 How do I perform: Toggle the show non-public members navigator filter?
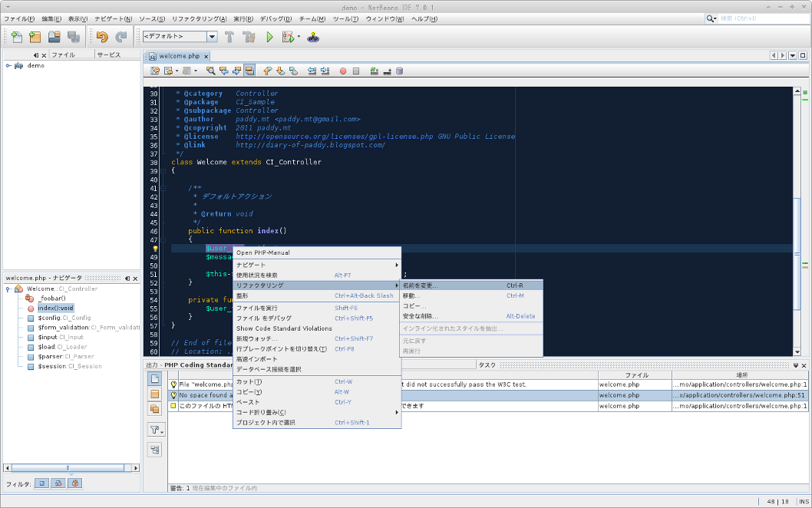(x=75, y=483)
